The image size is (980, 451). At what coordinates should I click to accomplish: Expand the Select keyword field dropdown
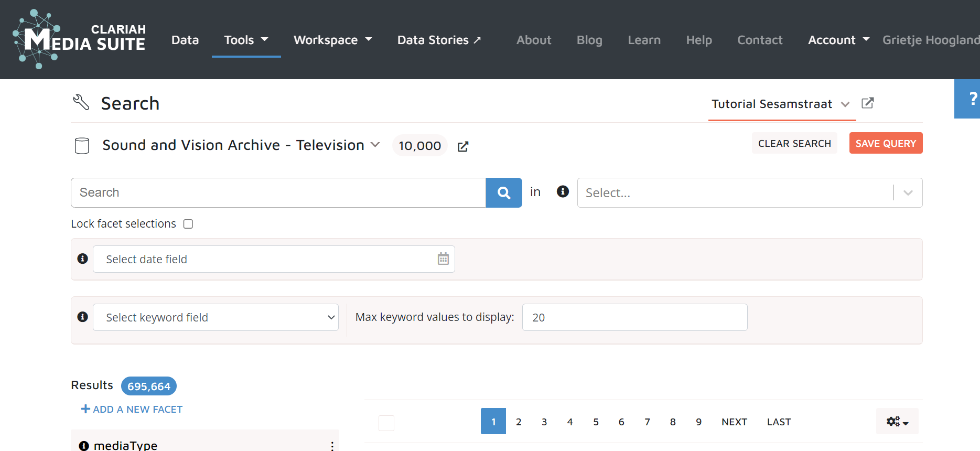click(x=216, y=317)
